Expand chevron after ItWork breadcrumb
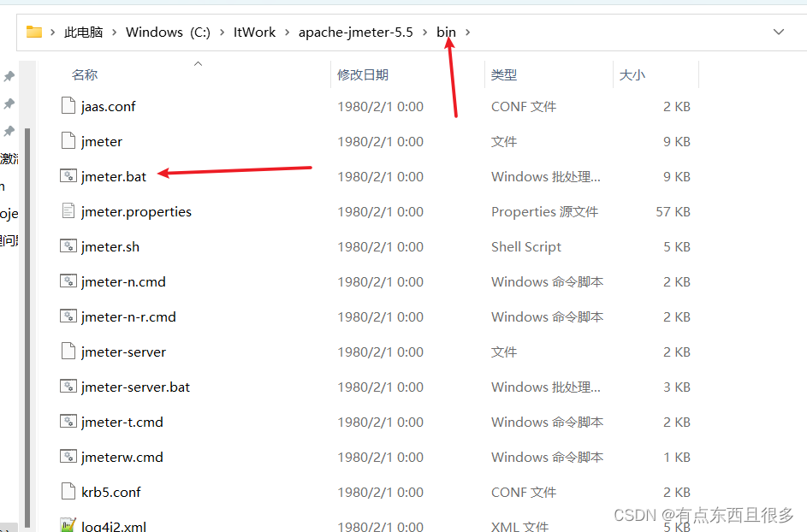The height and width of the screenshot is (532, 807). 288,33
